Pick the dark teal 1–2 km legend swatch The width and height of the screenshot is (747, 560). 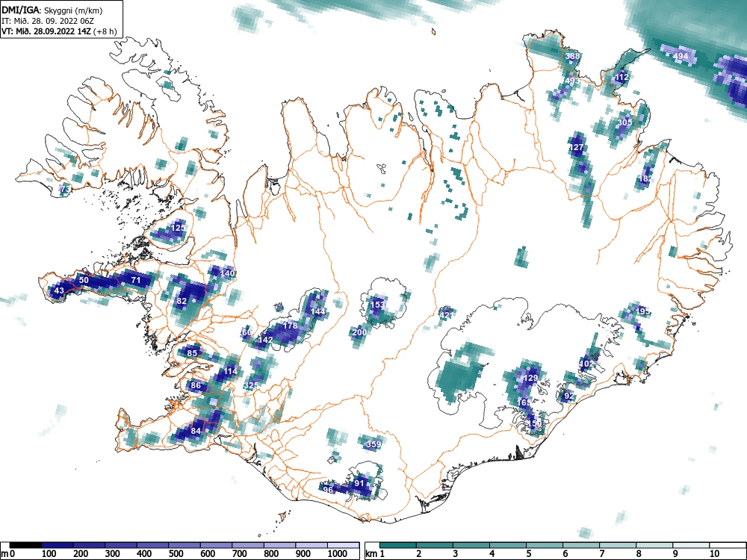click(398, 545)
